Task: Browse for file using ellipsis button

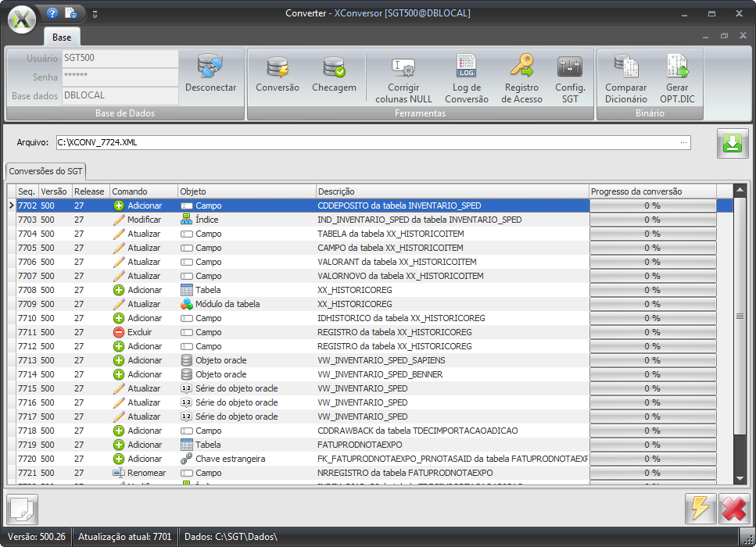Action: [x=683, y=143]
